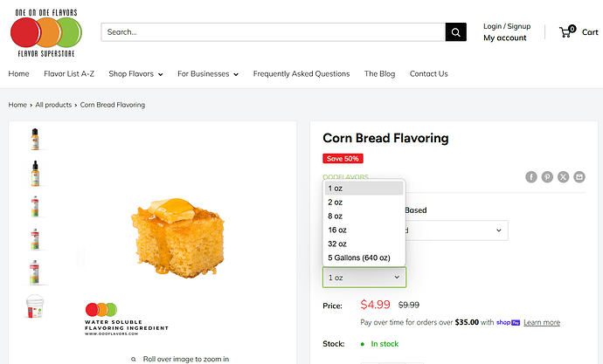
Task: Select the white bucket product thumbnail
Action: click(35, 306)
